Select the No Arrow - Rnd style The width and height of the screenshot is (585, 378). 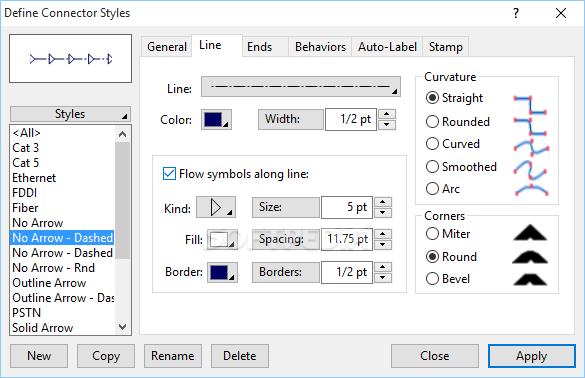coord(62,268)
